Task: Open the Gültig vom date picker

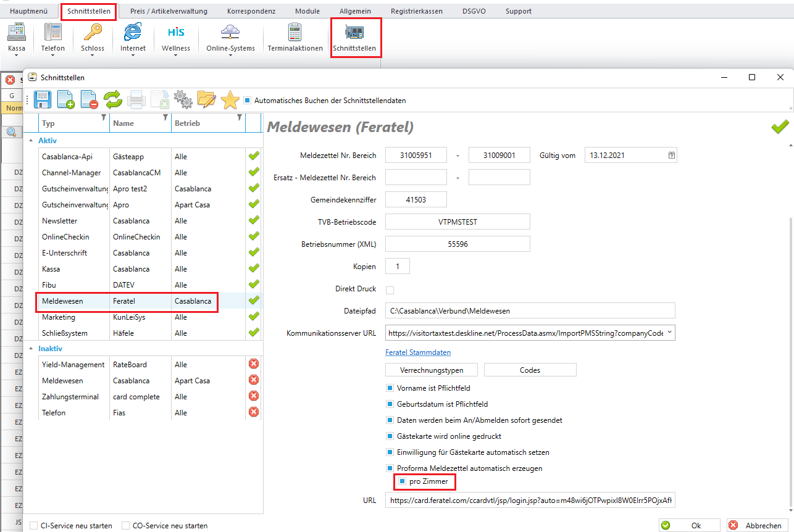Action: [671, 156]
